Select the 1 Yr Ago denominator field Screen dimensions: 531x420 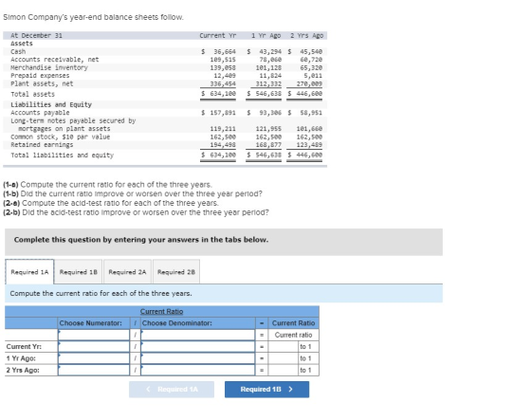pyautogui.click(x=198, y=358)
